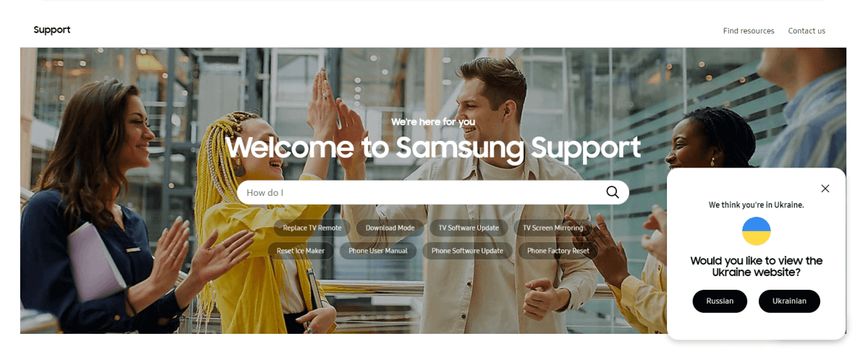Focus the How do I search field

433,192
